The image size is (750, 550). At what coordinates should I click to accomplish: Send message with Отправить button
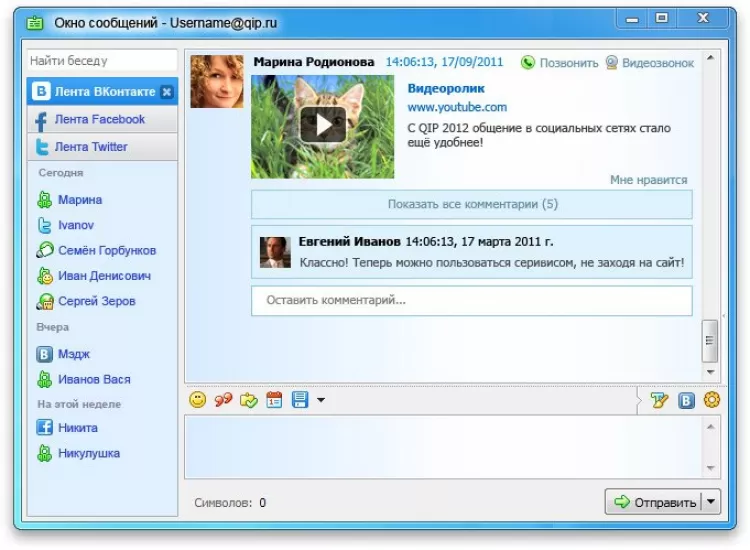653,502
